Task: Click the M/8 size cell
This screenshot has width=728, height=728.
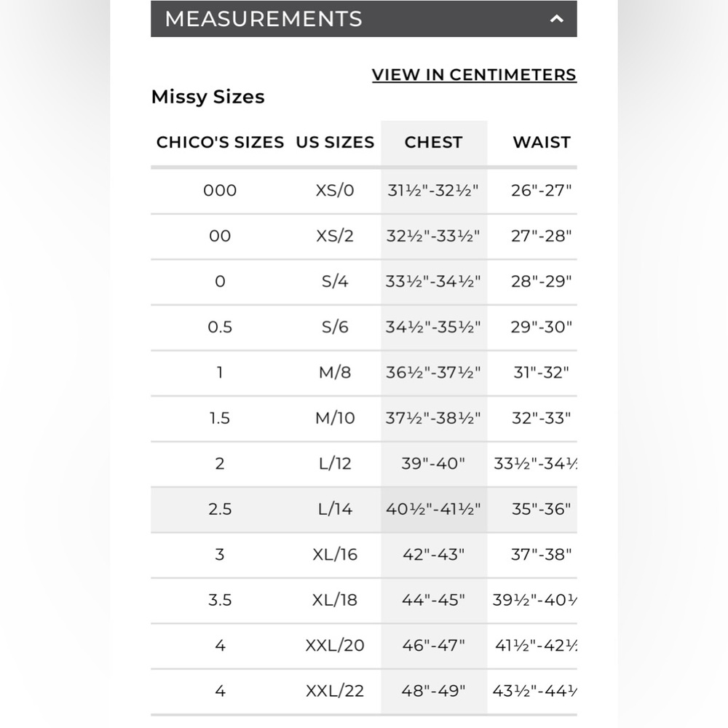Action: click(x=335, y=373)
